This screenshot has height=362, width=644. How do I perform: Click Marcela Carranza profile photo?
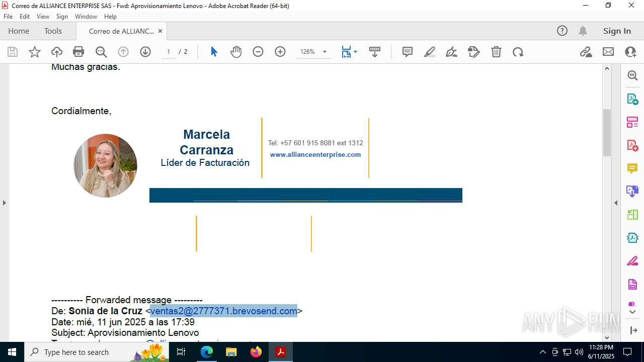(105, 165)
